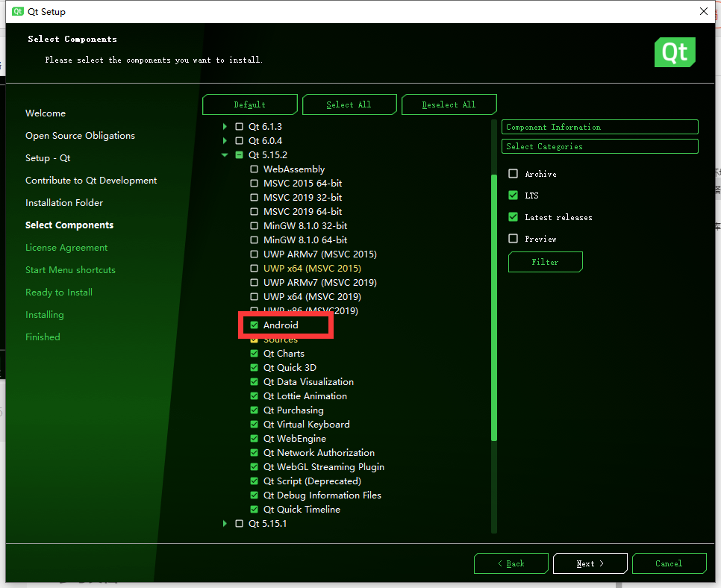The height and width of the screenshot is (588, 721).
Task: Check the Qt 5.15.1 checkbox
Action: point(239,524)
